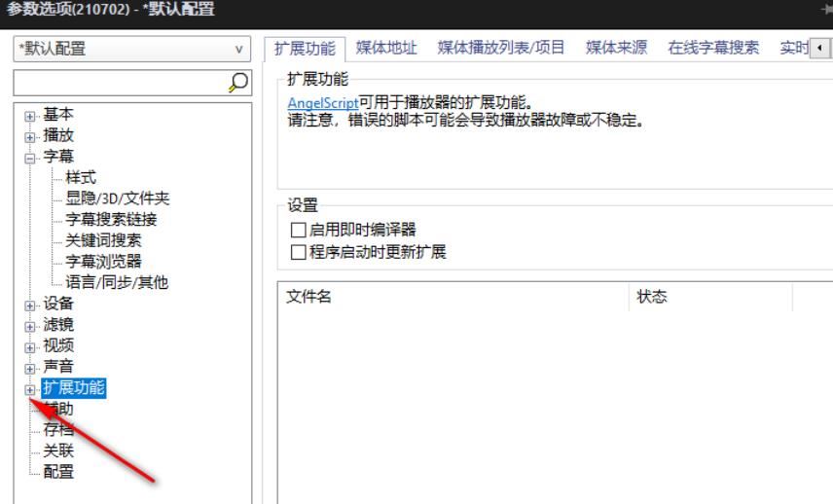Open 显隐/3D/文件夹 subtitle settings
The image size is (833, 504).
tap(118, 198)
